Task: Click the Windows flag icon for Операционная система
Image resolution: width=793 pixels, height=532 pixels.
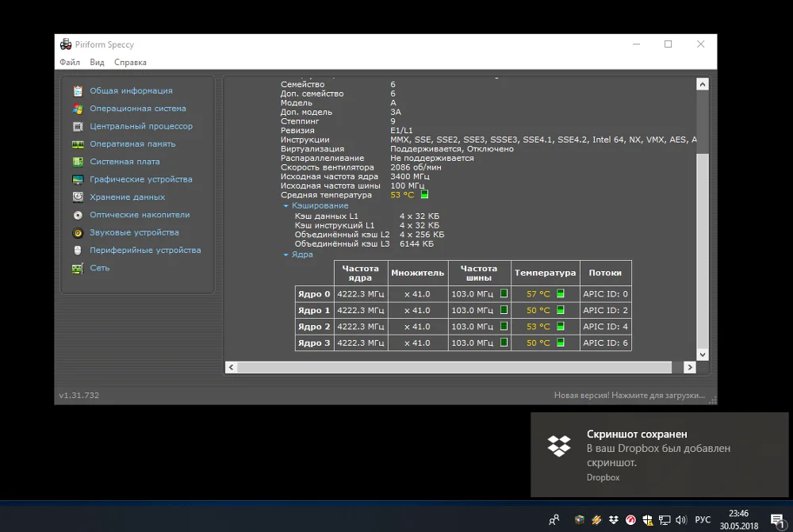Action: coord(78,109)
